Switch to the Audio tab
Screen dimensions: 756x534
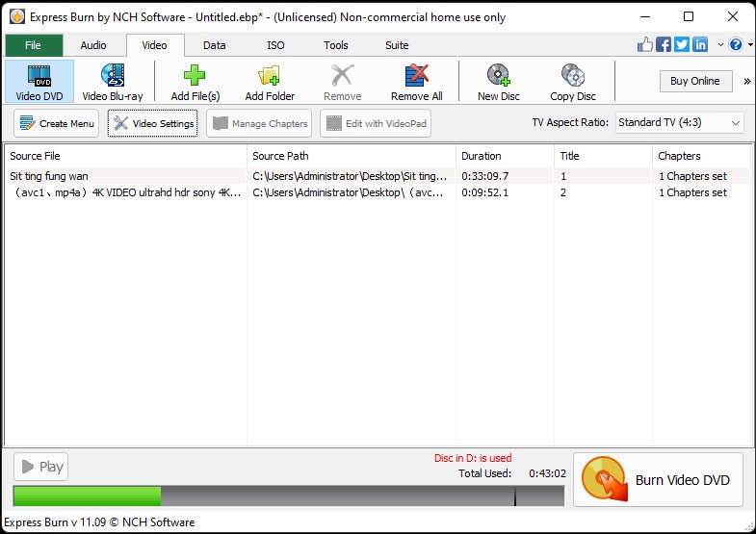tap(93, 45)
